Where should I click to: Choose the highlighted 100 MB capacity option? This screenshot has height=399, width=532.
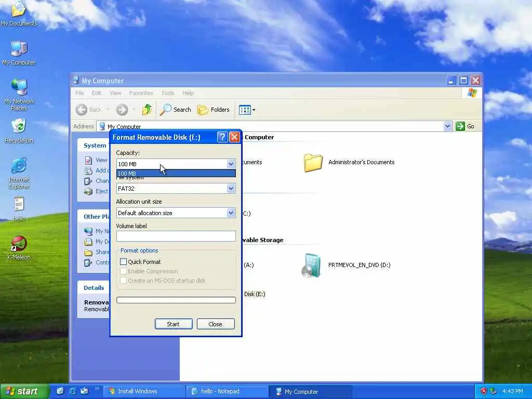click(176, 174)
